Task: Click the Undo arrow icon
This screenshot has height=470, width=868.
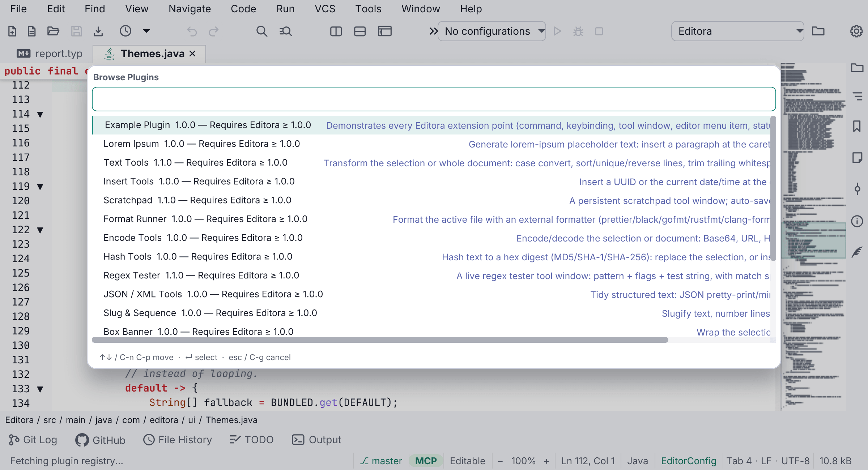Action: (192, 31)
